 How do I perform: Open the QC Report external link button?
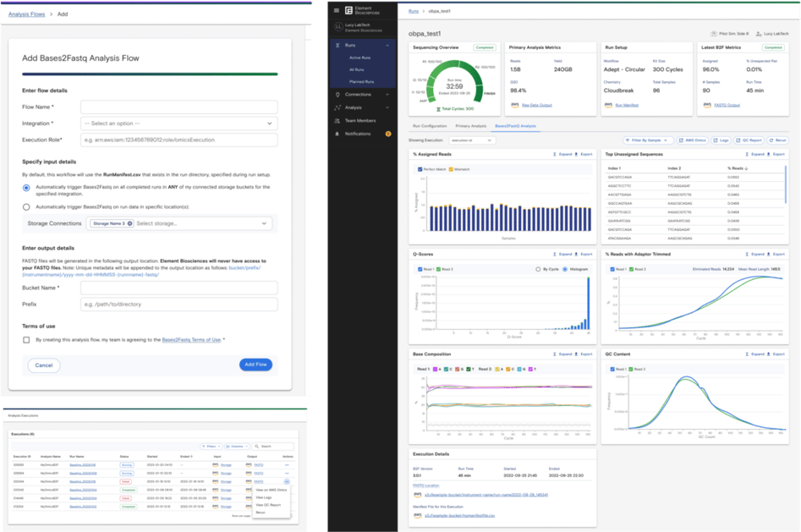748,140
